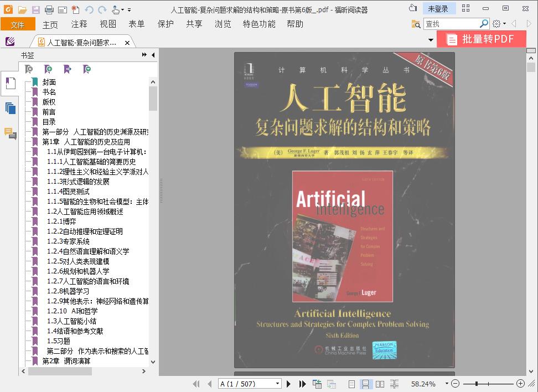The image size is (538, 392).
Task: Select bookmark 1.1.3形式逻辑的发展
Action: (78, 182)
